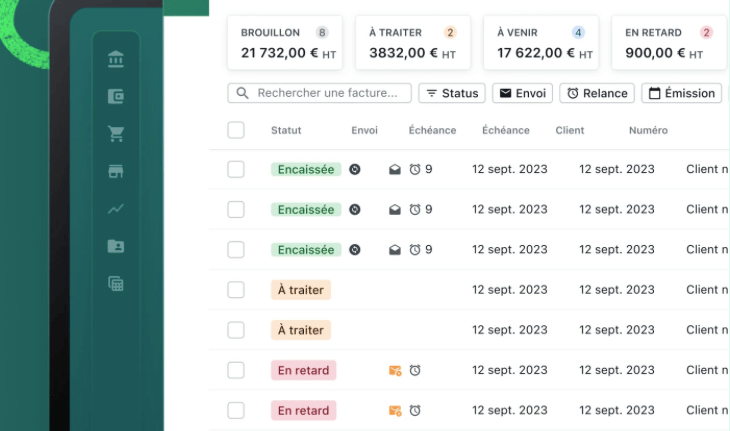
Task: Check the first Encaissée row checkbox
Action: [x=236, y=170]
